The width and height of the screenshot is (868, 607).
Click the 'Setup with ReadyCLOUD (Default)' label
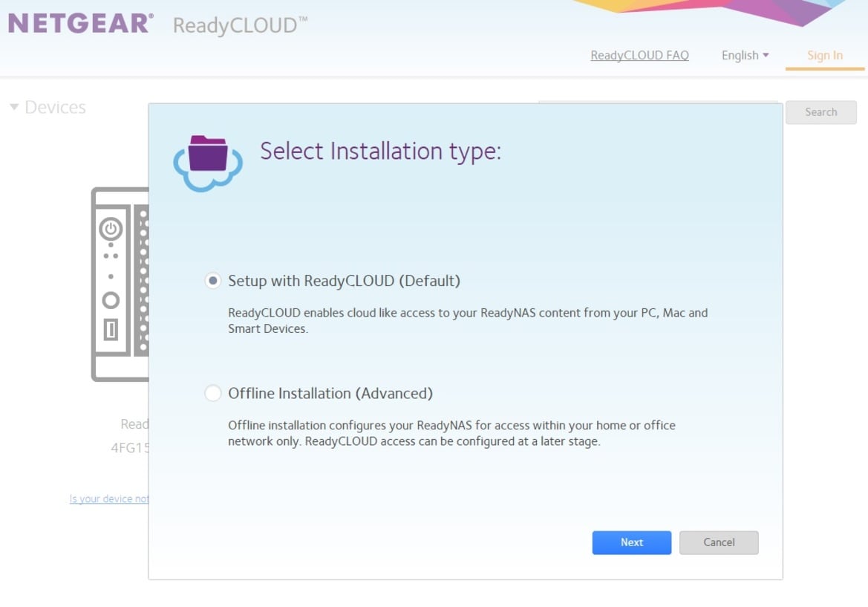pos(344,281)
